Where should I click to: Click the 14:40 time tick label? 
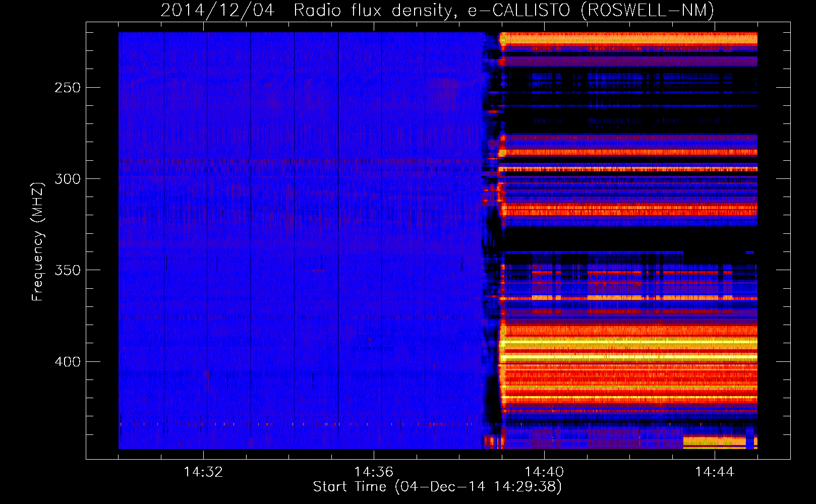click(x=544, y=472)
